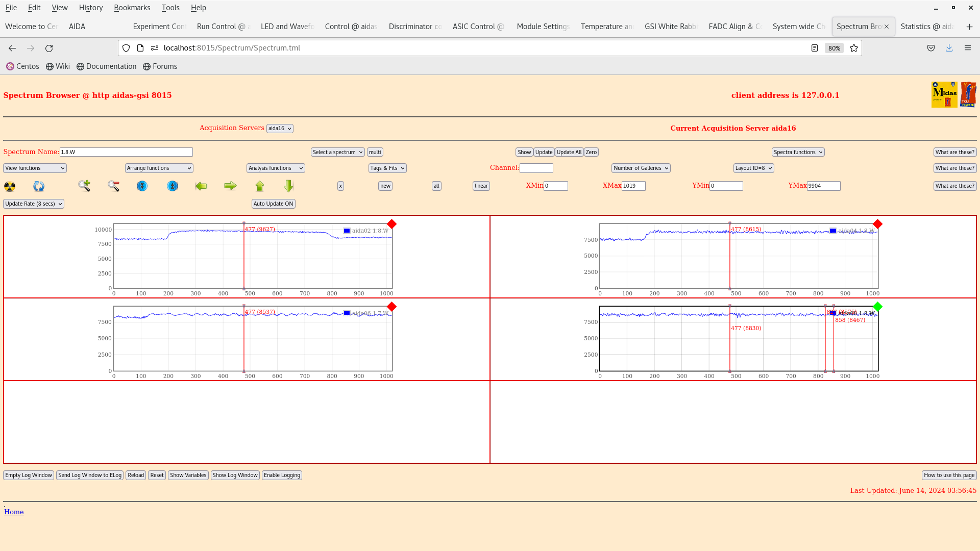Select the Tags & Fits menu item
980x551 pixels.
(387, 167)
